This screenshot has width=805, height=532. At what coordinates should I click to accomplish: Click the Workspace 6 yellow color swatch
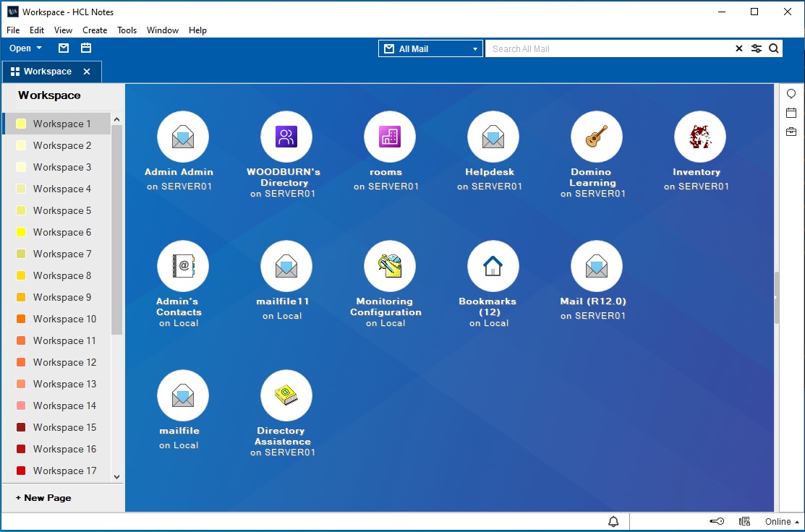click(x=21, y=232)
